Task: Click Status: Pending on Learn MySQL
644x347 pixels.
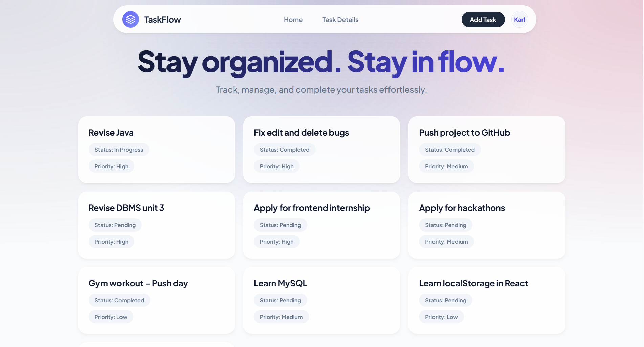Action: [280, 300]
